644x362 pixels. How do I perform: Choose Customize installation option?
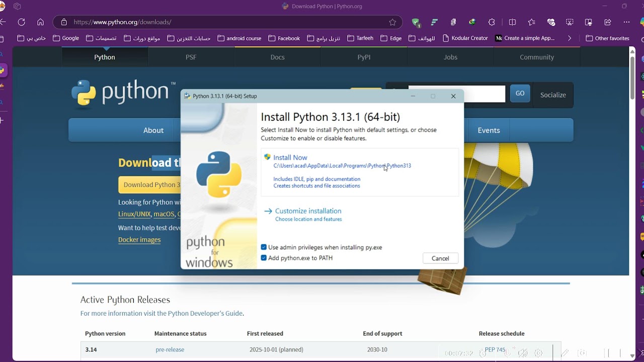pyautogui.click(x=308, y=211)
